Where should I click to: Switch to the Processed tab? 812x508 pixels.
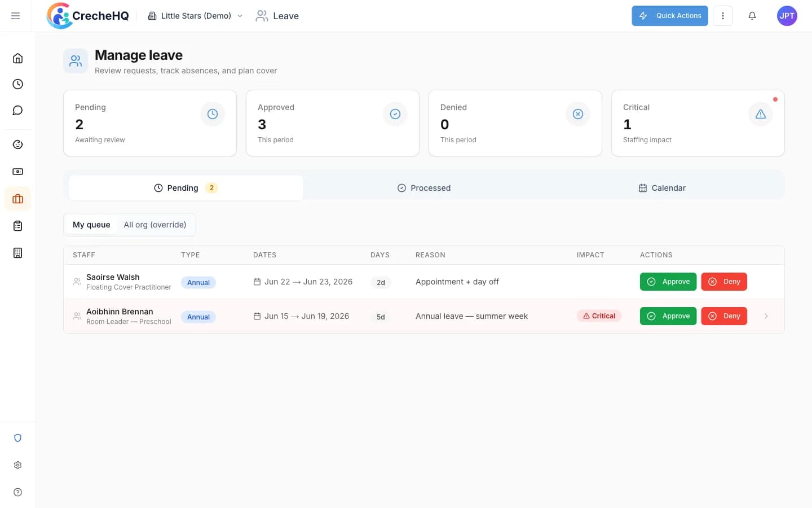(424, 188)
